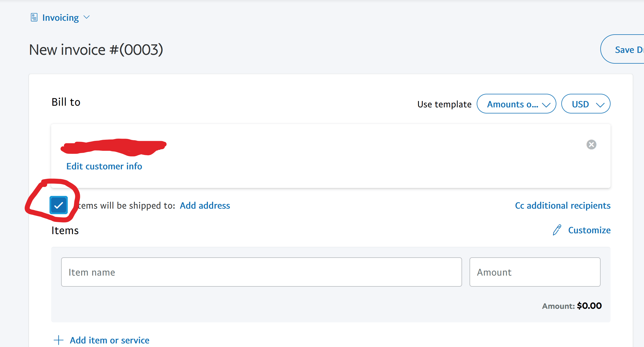The width and height of the screenshot is (644, 347).
Task: Click the Customize pencil icon
Action: pyautogui.click(x=557, y=230)
